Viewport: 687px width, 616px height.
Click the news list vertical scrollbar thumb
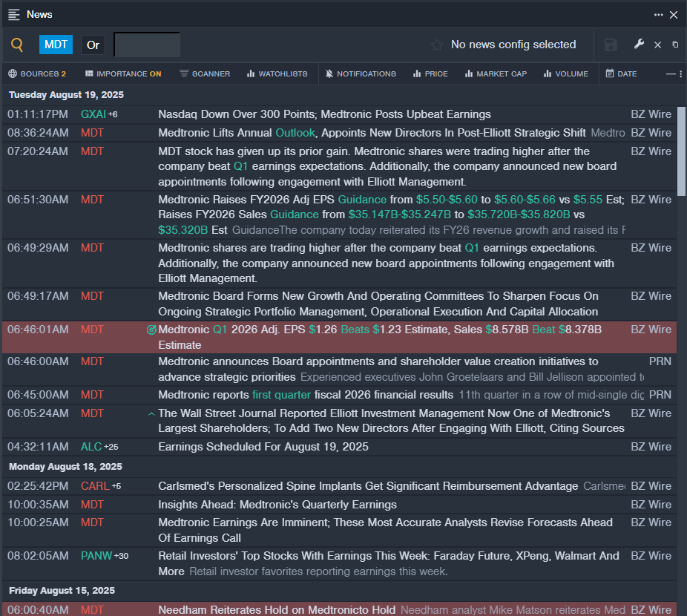pos(681,151)
